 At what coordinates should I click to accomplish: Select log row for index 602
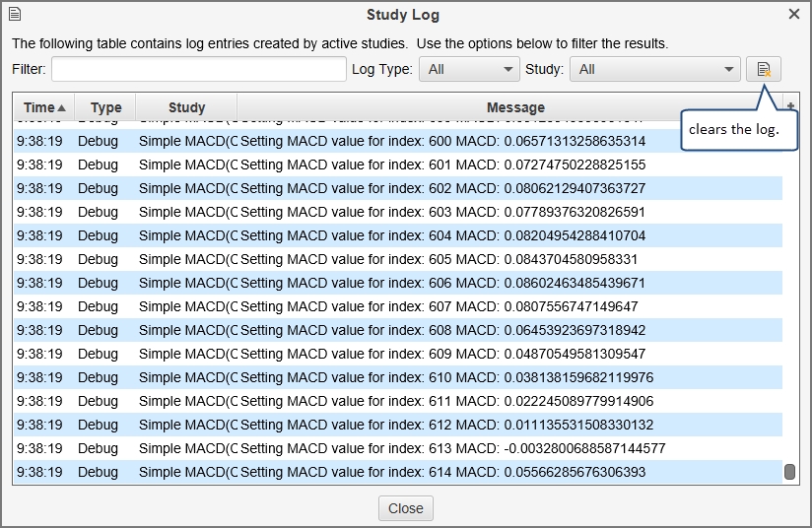coord(394,188)
